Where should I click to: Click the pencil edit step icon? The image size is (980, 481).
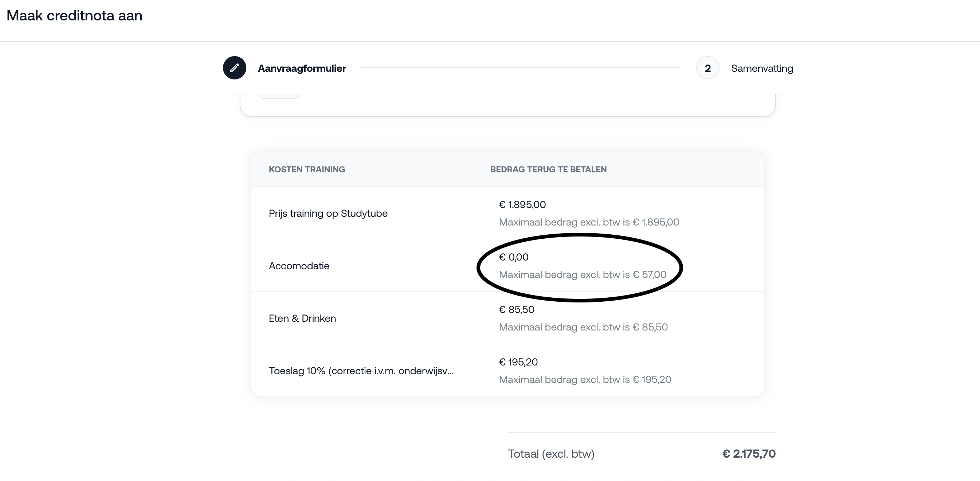(x=234, y=68)
